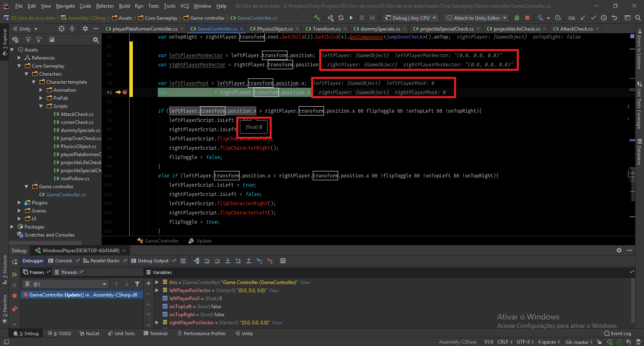Expand the leftPlayerPosVector variable
644x346 pixels.
tap(157, 290)
